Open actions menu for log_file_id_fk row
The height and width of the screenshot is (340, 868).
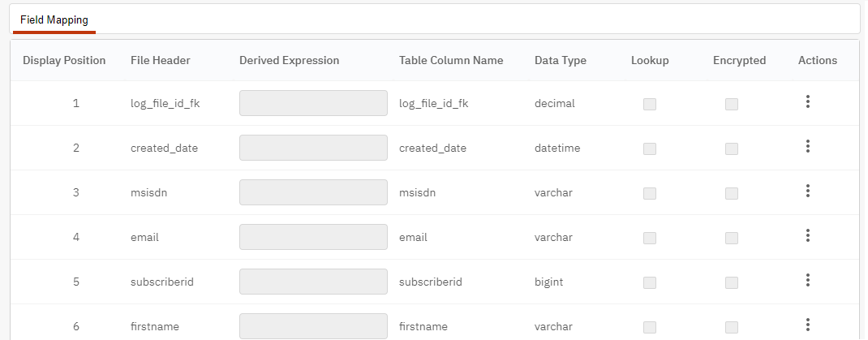coord(808,102)
